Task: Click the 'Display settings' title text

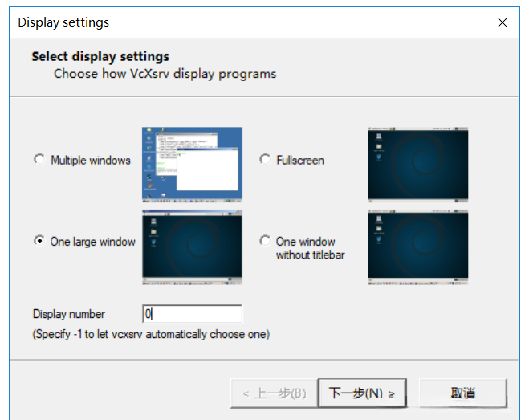Action: (x=63, y=22)
